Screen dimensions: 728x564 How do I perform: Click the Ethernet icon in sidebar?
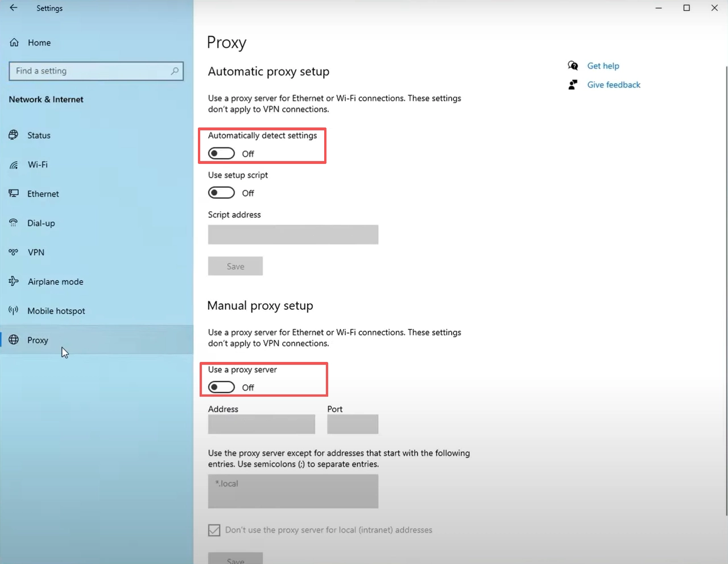[x=13, y=194]
